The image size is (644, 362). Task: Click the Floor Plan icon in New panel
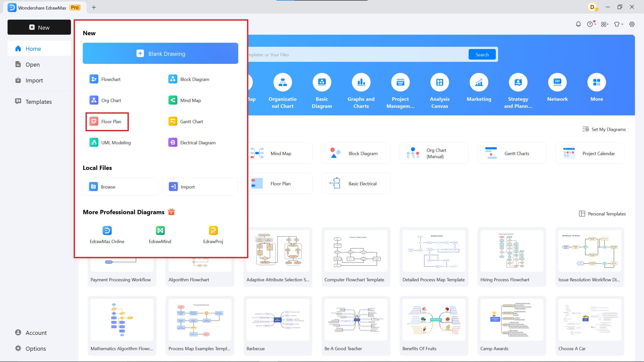94,121
